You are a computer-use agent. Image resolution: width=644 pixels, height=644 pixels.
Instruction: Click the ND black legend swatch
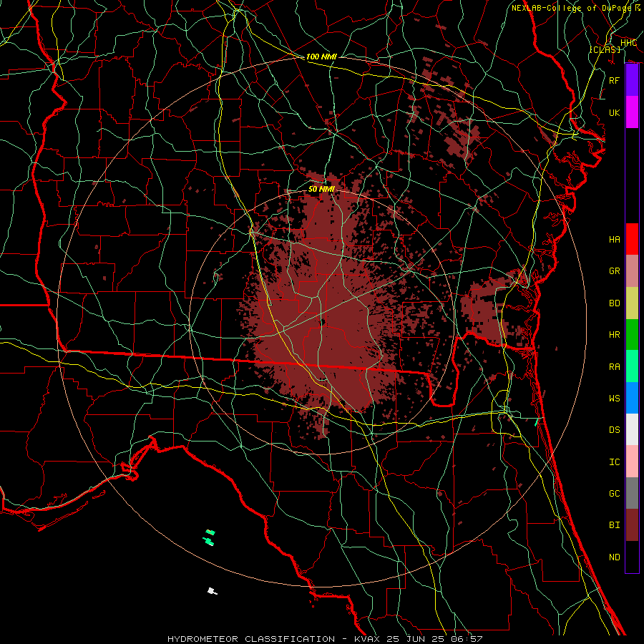632,557
